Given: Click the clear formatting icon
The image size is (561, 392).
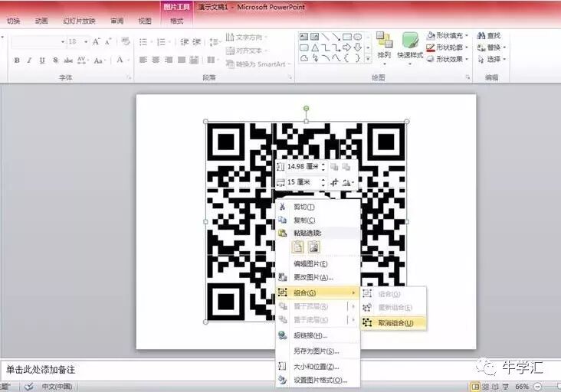Looking at the screenshot, I should (125, 41).
